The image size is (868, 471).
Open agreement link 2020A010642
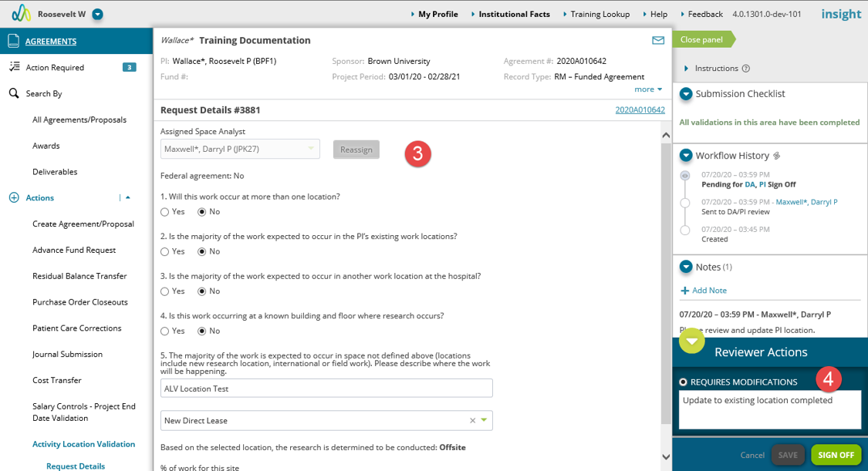click(640, 110)
